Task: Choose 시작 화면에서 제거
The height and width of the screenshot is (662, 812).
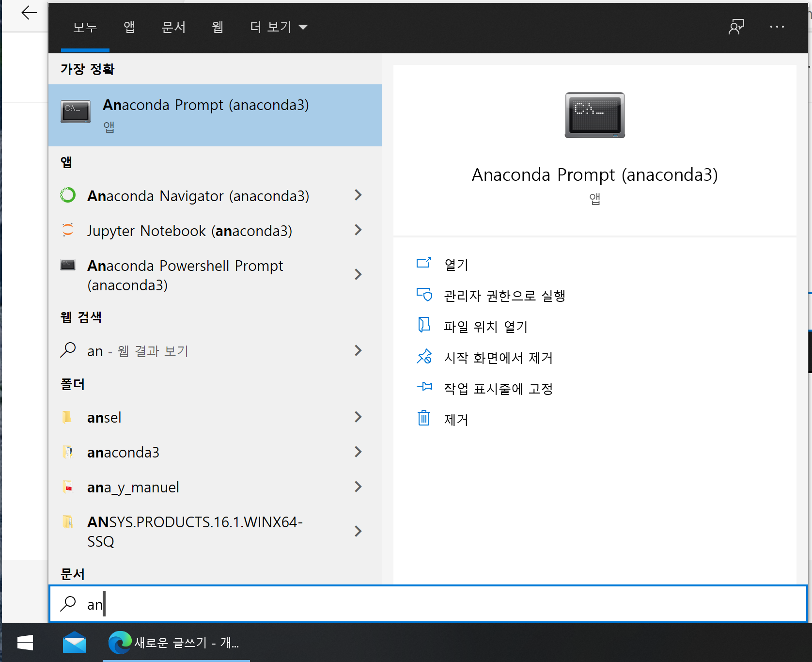Action: 499,358
